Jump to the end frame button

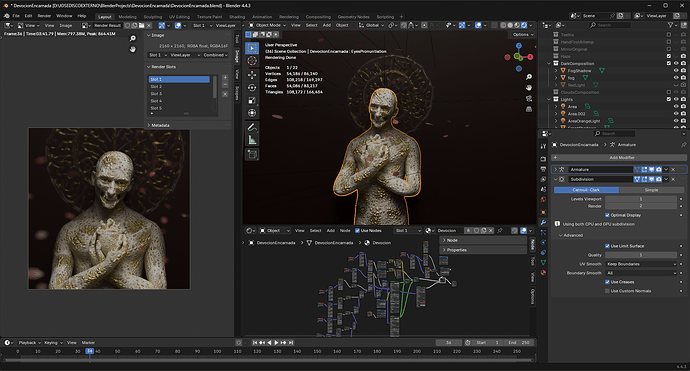[x=291, y=342]
